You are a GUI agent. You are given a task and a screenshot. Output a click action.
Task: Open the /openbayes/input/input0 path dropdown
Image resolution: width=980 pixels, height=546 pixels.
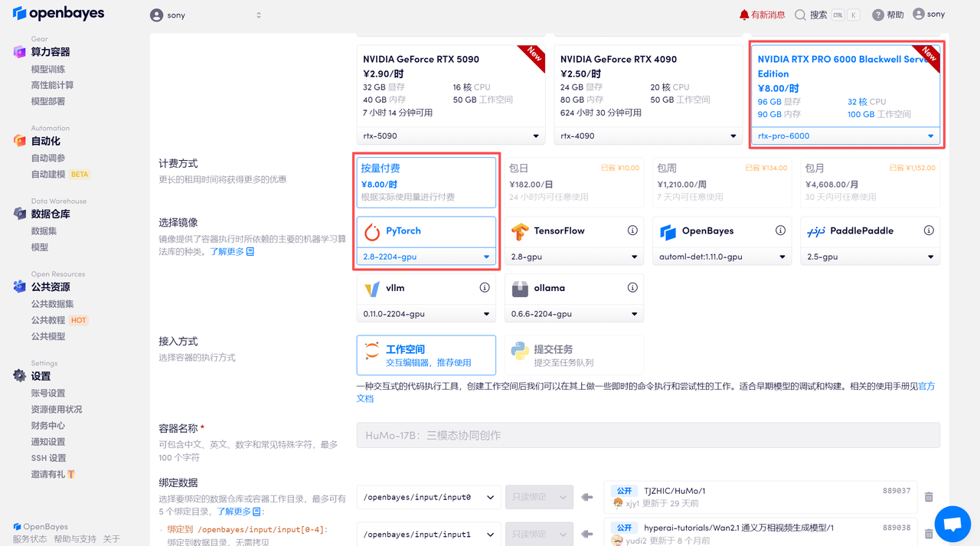[429, 497]
